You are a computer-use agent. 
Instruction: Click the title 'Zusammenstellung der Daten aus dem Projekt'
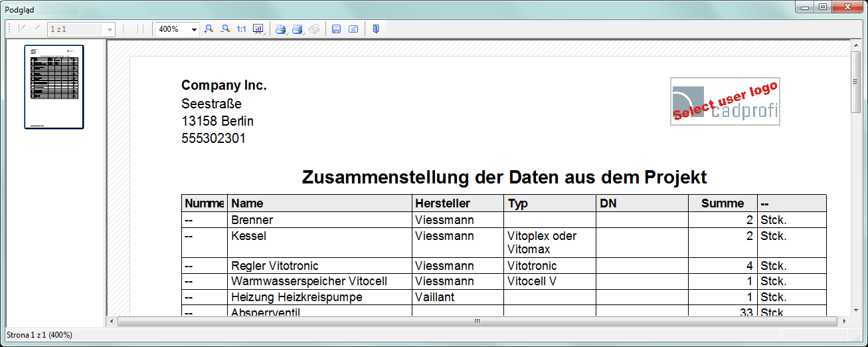click(x=504, y=177)
